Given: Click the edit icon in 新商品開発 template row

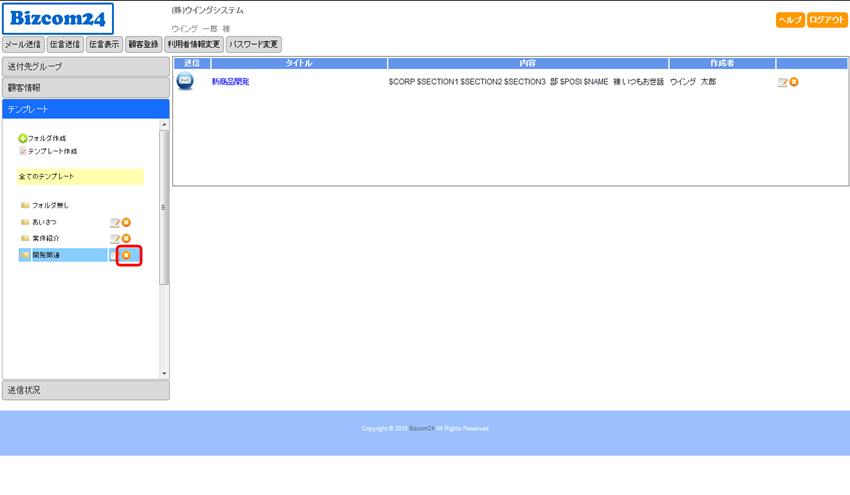Looking at the screenshot, I should click(782, 82).
